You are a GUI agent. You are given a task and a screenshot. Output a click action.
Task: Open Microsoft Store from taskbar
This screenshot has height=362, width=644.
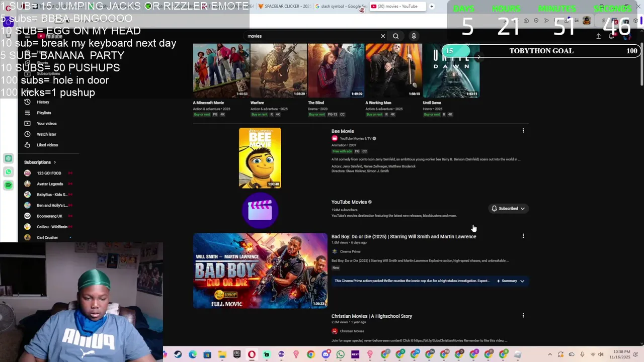tap(207, 354)
